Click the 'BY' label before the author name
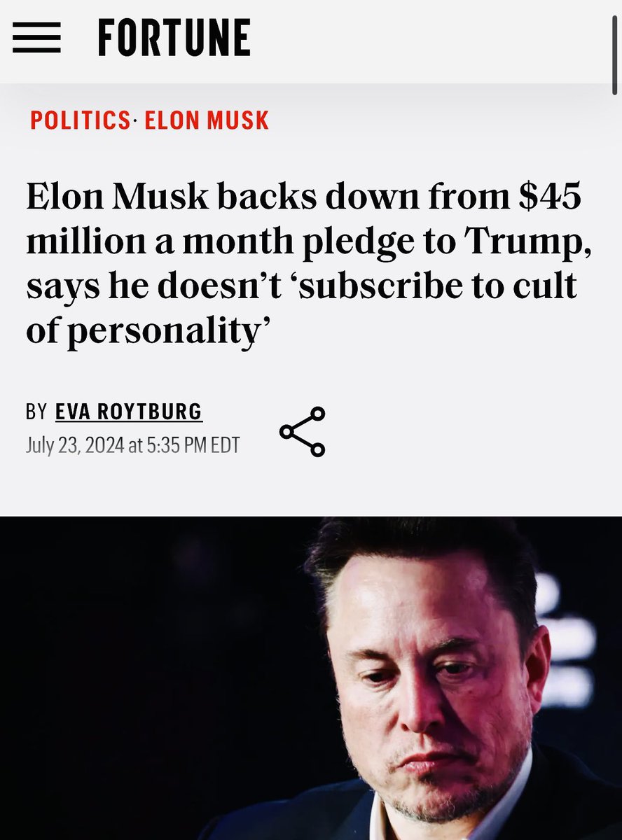 pyautogui.click(x=36, y=412)
